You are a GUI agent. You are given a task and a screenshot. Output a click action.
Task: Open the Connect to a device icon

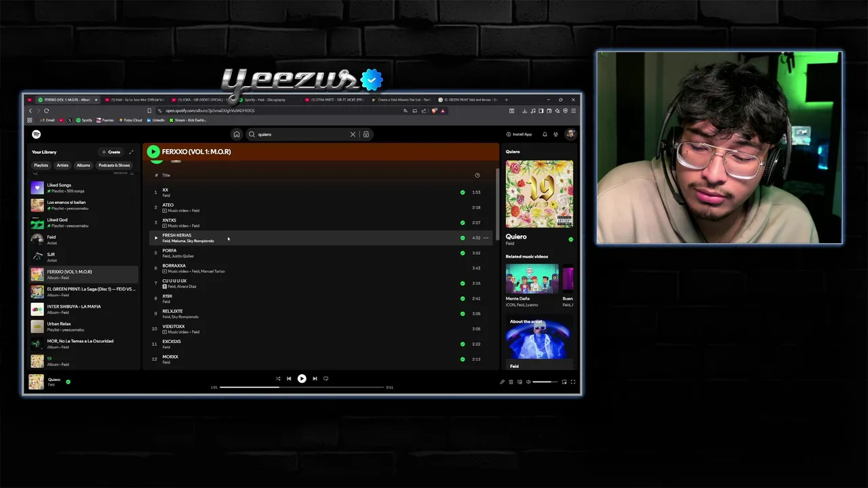pyautogui.click(x=519, y=382)
